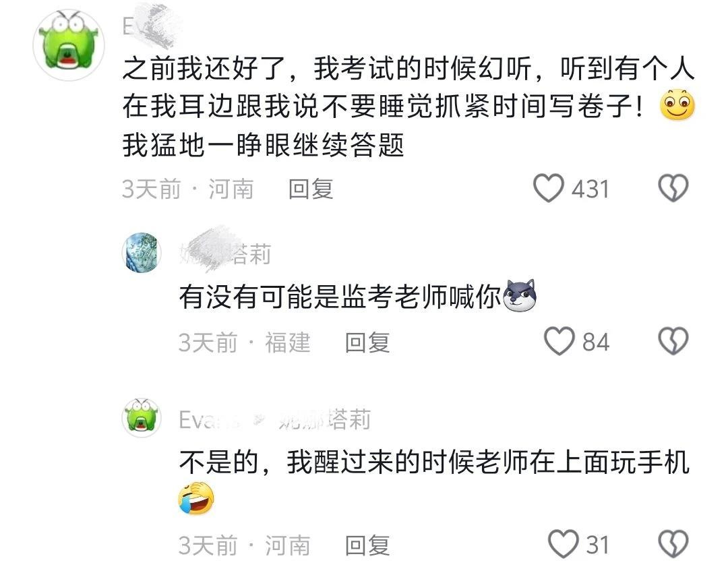This screenshot has width=728, height=575.
Task: Tap the 84 like count
Action: [596, 342]
